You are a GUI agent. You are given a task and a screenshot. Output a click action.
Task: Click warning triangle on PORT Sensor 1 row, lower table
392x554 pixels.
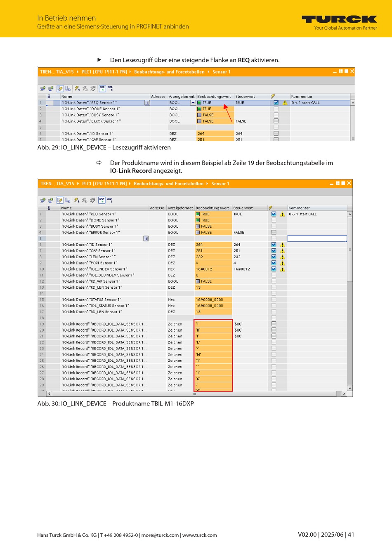(283, 263)
